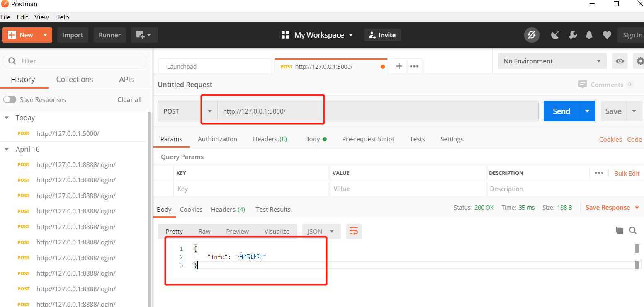
Task: Click the request URL field
Action: pyautogui.click(x=378, y=111)
